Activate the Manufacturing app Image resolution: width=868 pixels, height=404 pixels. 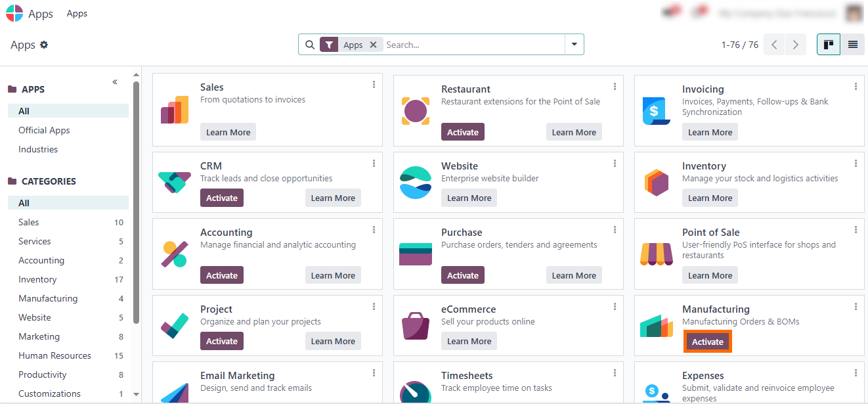(x=708, y=342)
